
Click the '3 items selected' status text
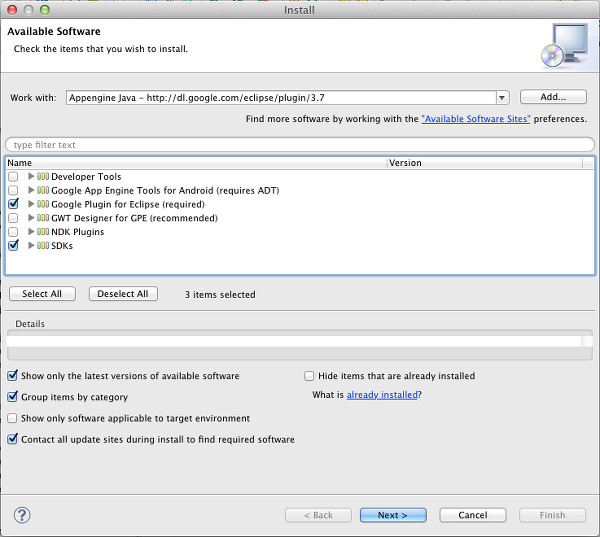[x=220, y=294]
